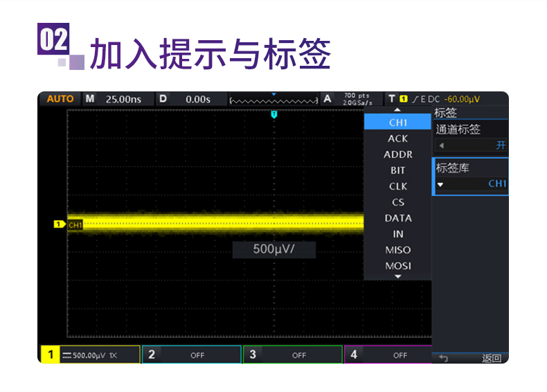Choose the MOSI label

(x=397, y=266)
